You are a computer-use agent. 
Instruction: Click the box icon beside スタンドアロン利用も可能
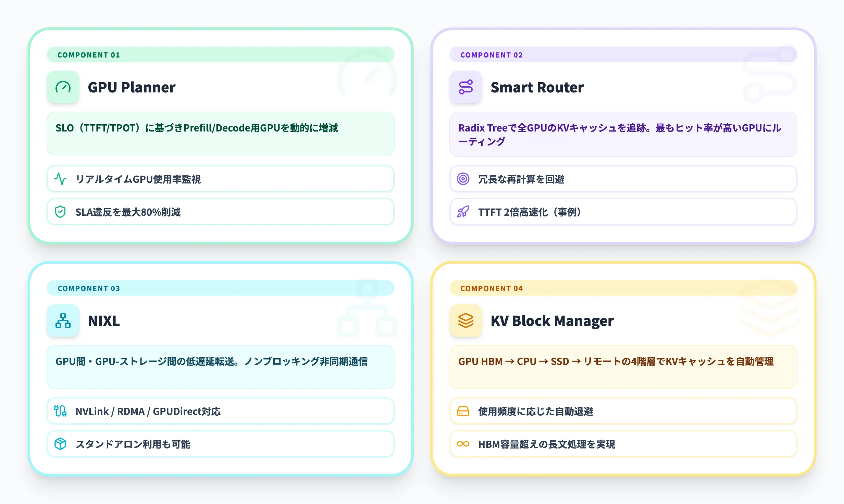point(60,444)
